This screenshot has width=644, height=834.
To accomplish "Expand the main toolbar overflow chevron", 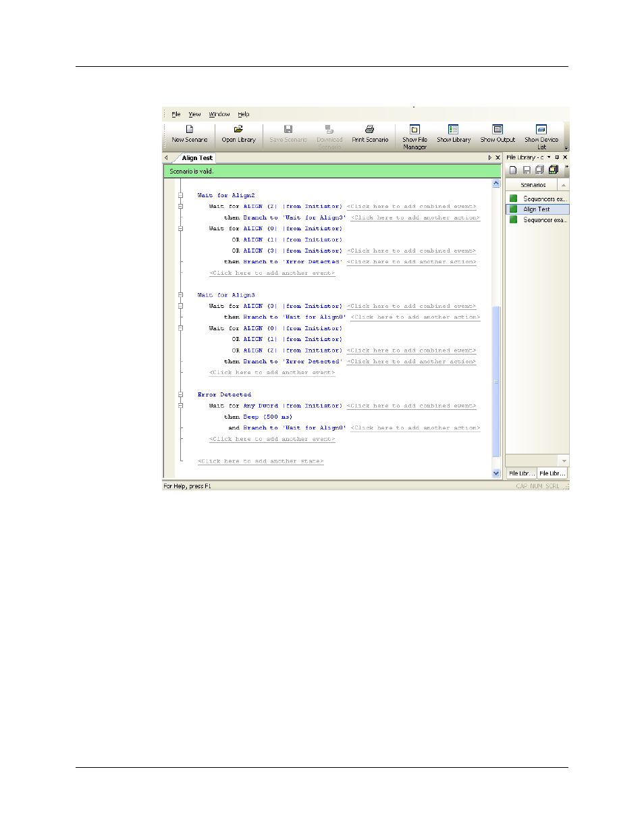I will tap(566, 148).
